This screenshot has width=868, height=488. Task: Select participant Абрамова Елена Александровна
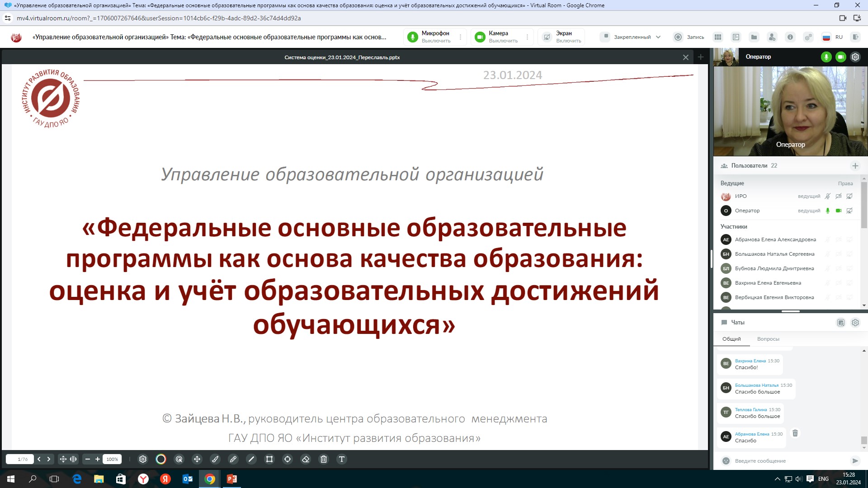point(787,239)
